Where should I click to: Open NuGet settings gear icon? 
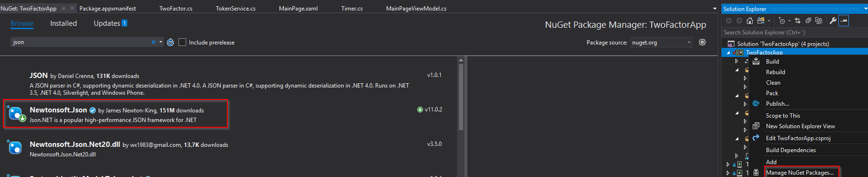(702, 42)
